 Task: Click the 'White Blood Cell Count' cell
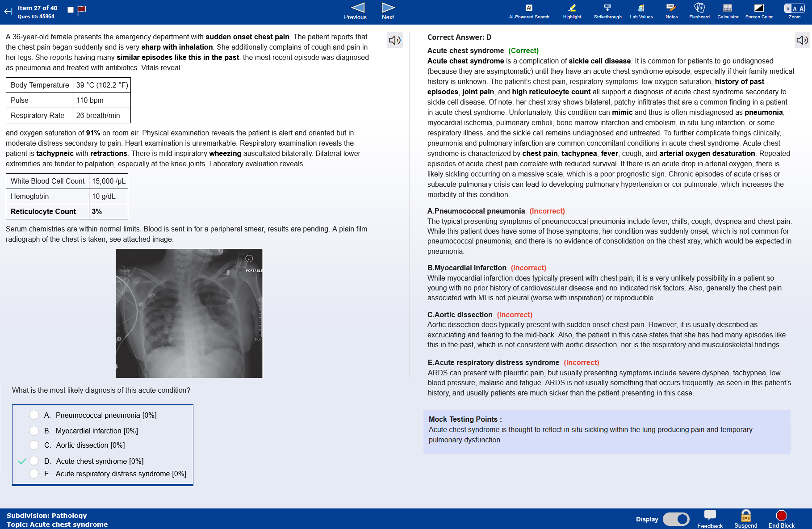tap(47, 181)
